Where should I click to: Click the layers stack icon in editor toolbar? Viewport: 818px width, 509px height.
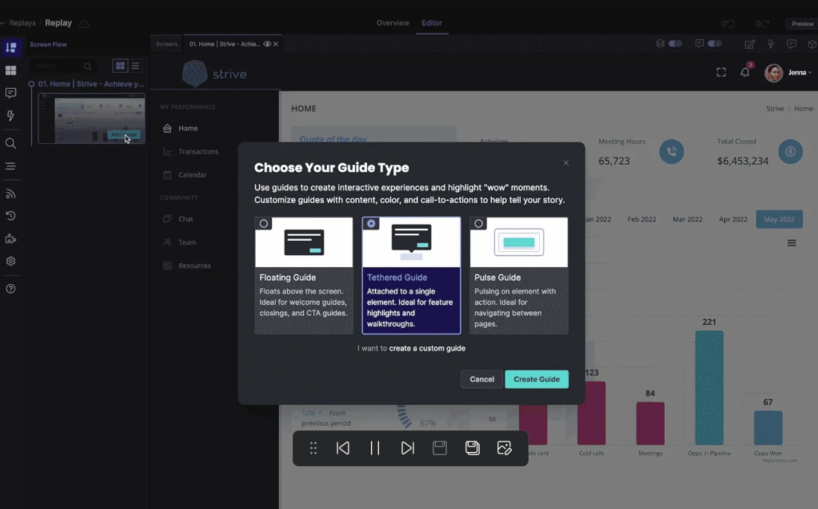(x=660, y=44)
